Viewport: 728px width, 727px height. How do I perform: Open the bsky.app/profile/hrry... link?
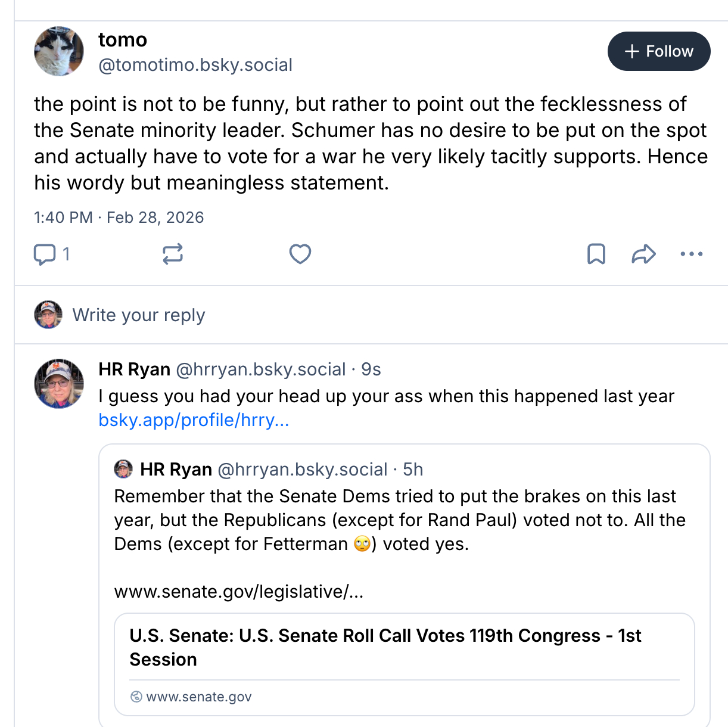click(194, 420)
